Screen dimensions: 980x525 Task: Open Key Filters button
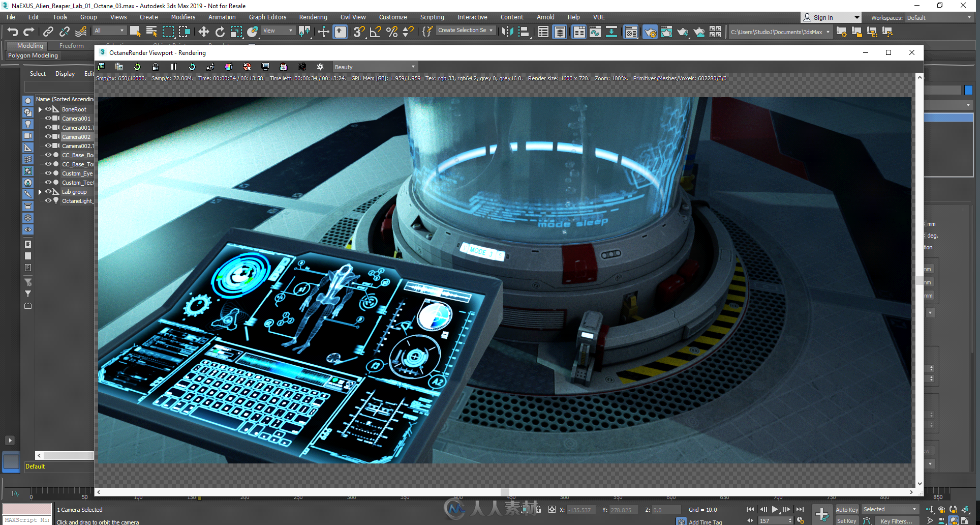tap(897, 520)
